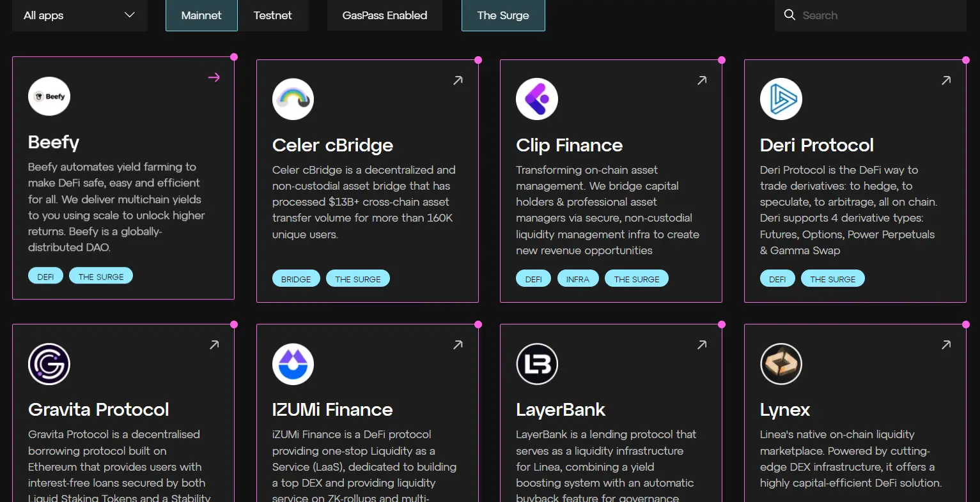Toggle the GasPass Enabled filter
Viewport: 980px width, 502px height.
click(384, 15)
